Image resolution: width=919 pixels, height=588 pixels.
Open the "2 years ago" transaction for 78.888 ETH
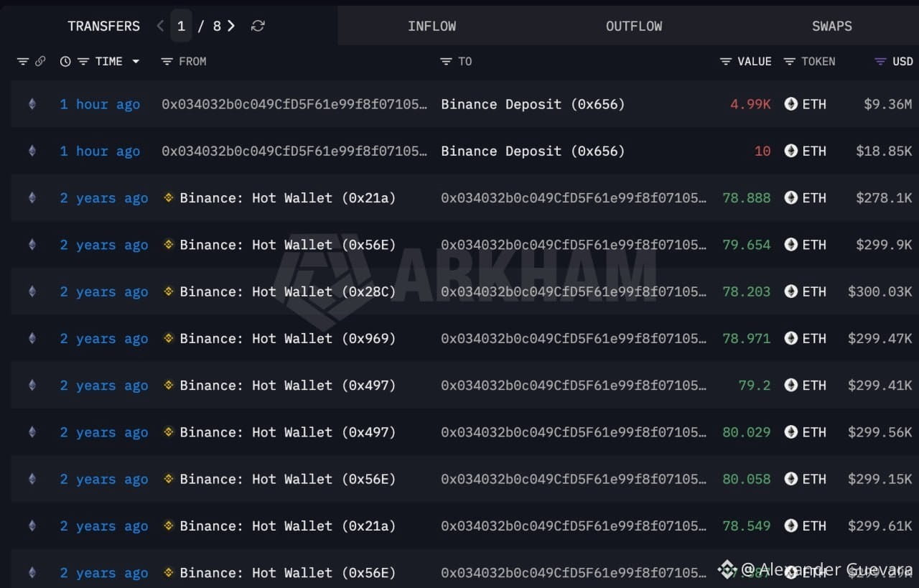pos(104,197)
